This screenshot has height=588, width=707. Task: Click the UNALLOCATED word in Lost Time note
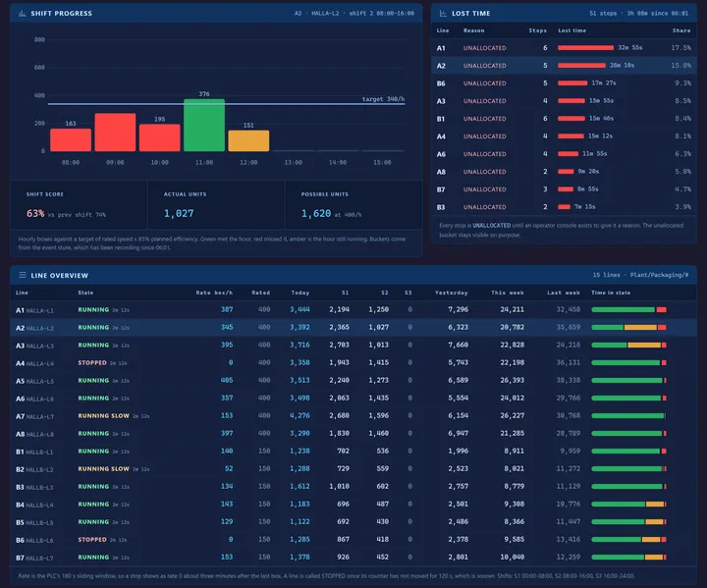tap(492, 226)
